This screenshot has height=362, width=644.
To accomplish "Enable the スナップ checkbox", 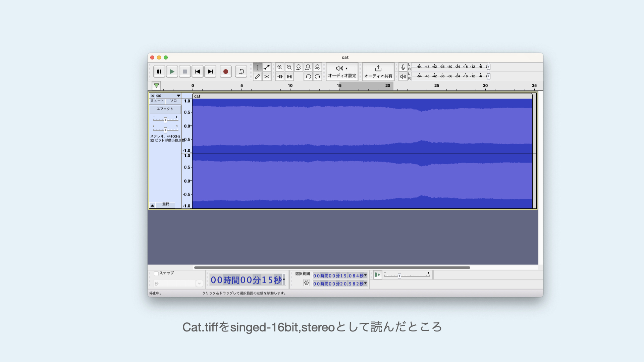I will (x=156, y=274).
